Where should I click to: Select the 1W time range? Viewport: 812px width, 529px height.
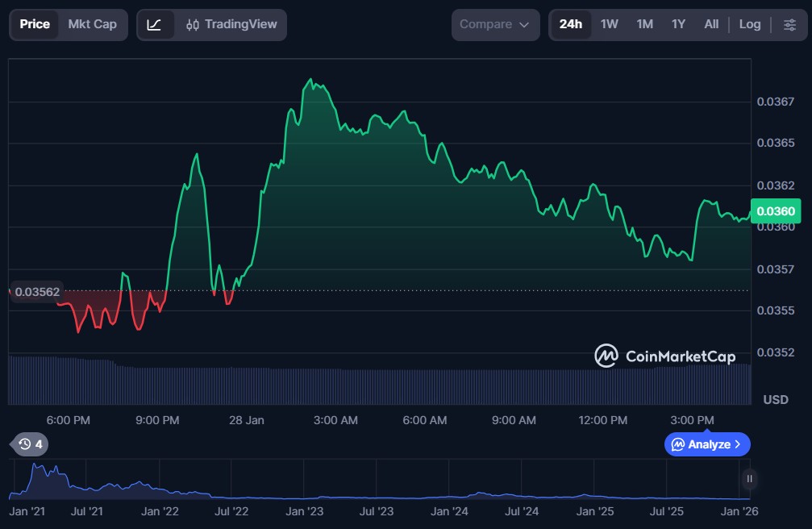(610, 24)
